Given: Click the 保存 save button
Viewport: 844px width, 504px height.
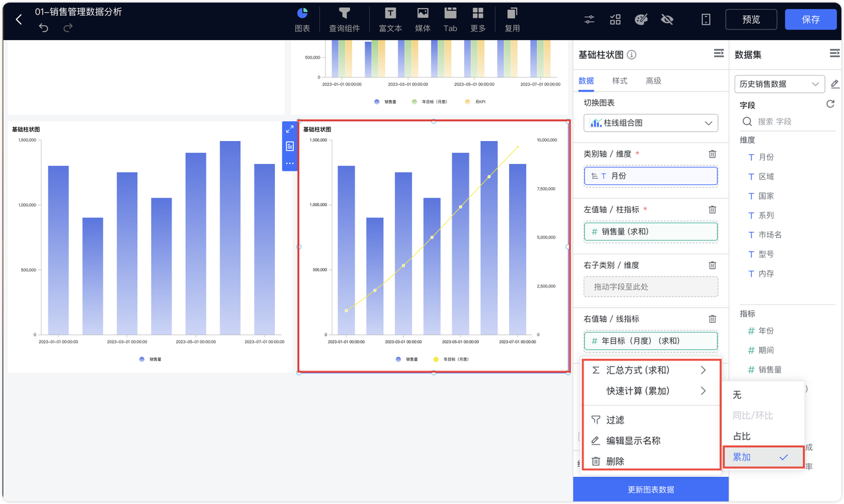Looking at the screenshot, I should tap(810, 20).
